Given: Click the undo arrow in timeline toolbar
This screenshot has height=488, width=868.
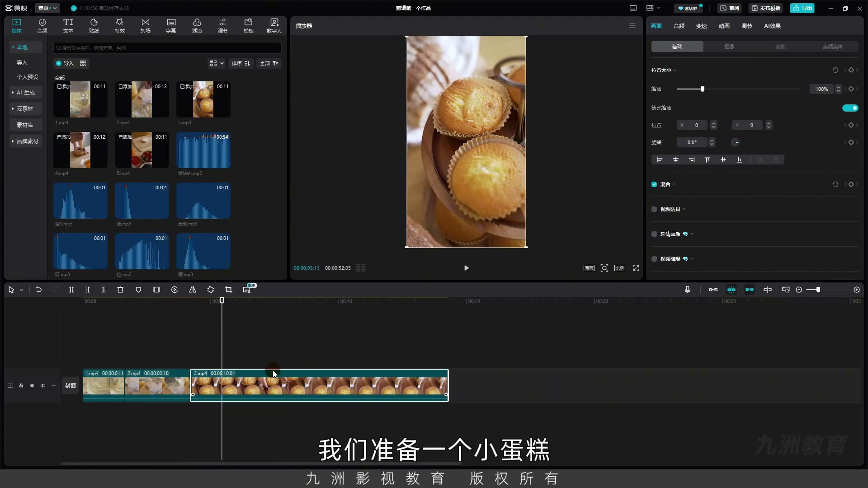Looking at the screenshot, I should (39, 290).
